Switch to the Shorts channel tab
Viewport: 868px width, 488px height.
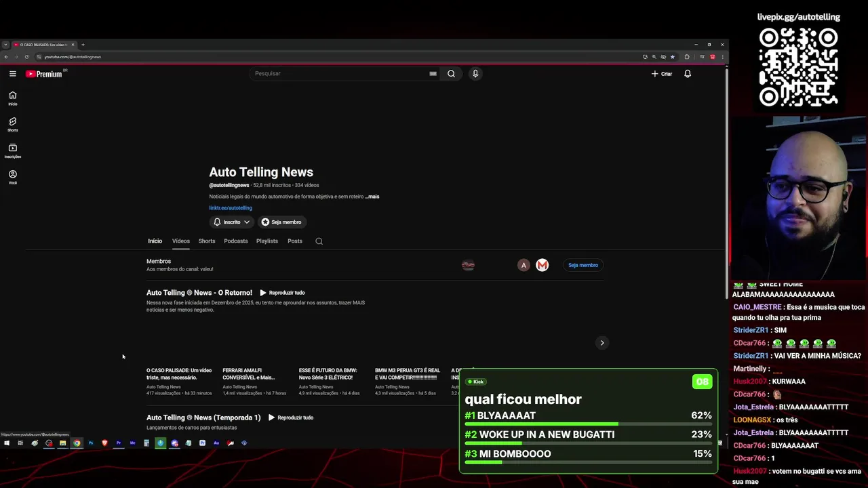pos(207,241)
